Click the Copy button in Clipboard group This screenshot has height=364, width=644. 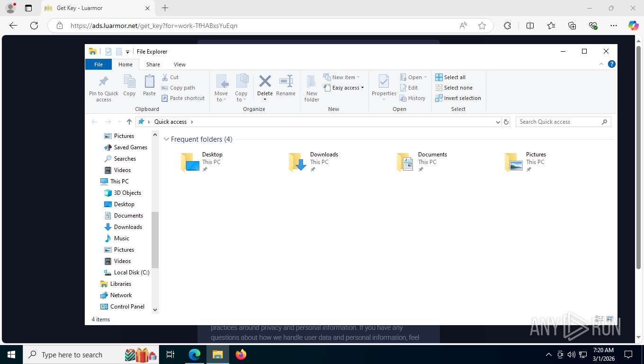click(129, 86)
